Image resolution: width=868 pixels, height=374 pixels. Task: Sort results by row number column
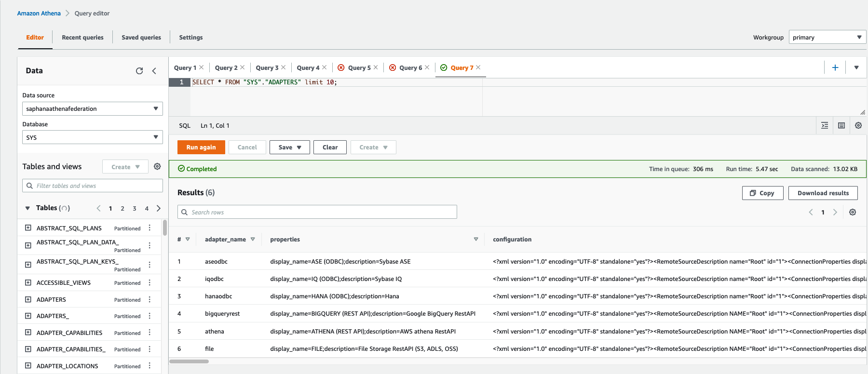188,240
